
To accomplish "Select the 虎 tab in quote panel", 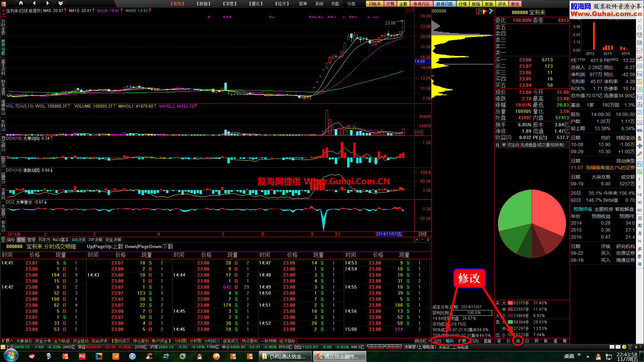I will pyautogui.click(x=518, y=341).
